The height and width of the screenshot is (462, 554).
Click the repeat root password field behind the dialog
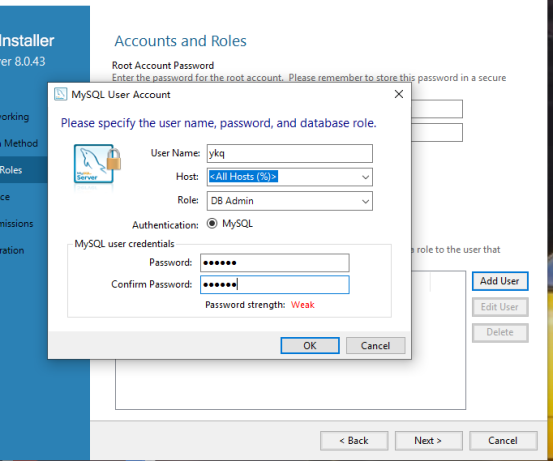click(x=437, y=132)
